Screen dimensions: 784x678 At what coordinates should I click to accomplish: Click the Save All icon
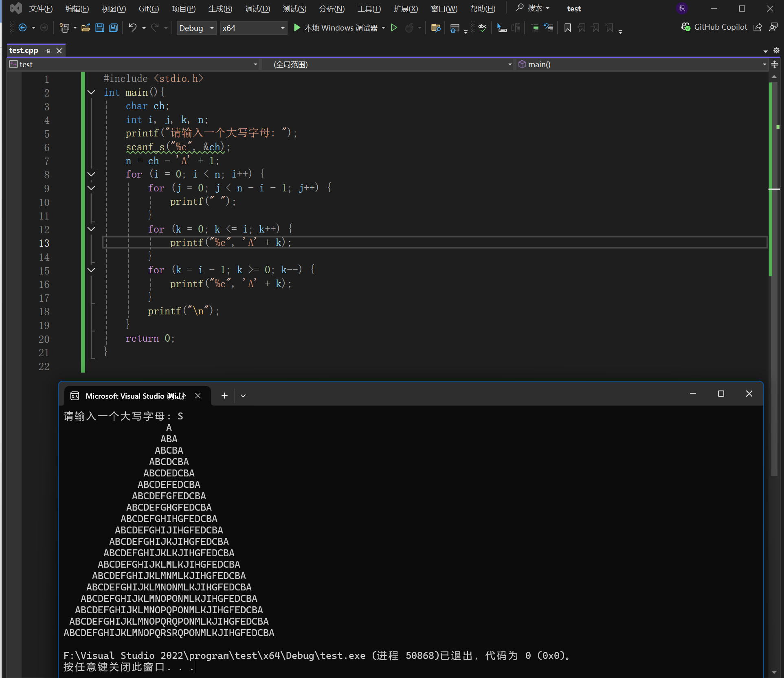[114, 28]
